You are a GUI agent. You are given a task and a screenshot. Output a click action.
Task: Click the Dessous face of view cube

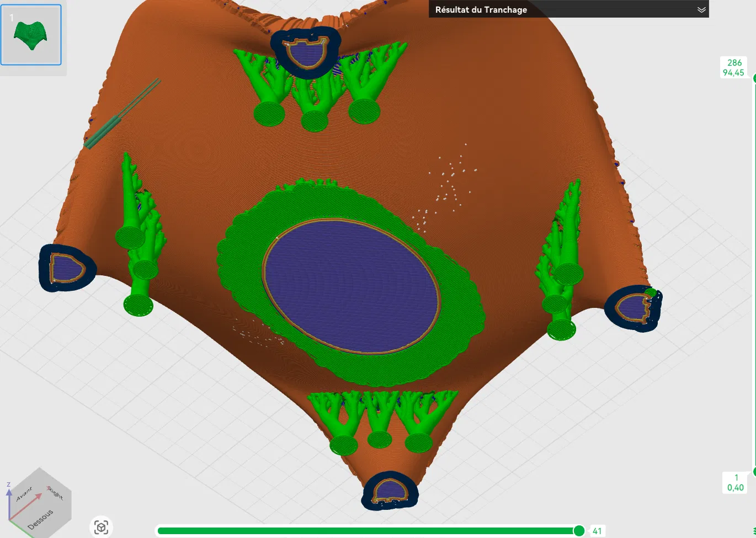point(41,519)
